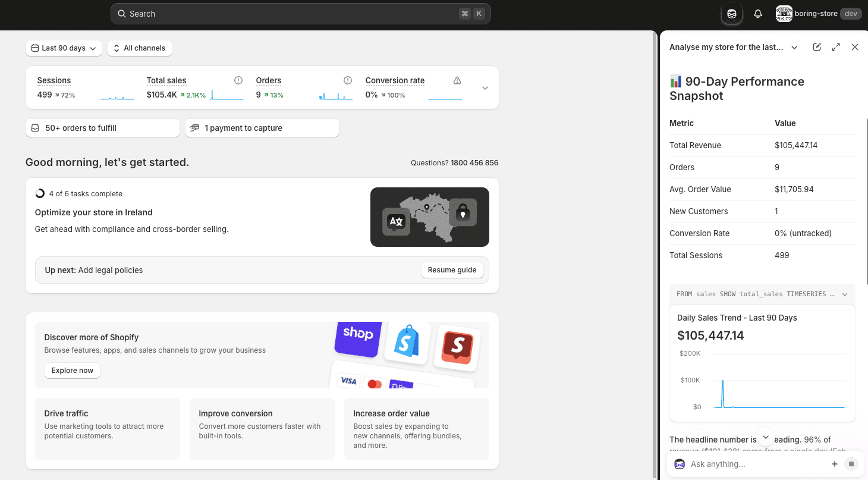Open the All channels filter
The height and width of the screenshot is (480, 868).
(x=140, y=48)
